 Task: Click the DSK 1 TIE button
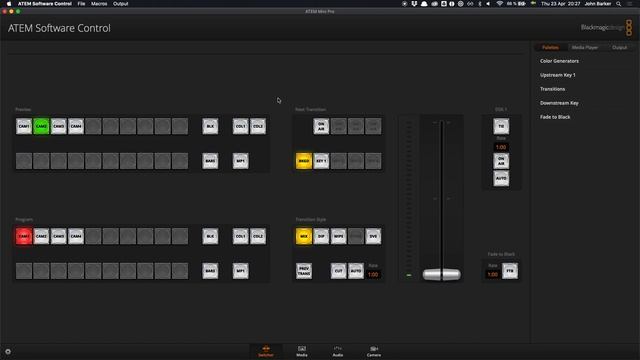(x=501, y=126)
